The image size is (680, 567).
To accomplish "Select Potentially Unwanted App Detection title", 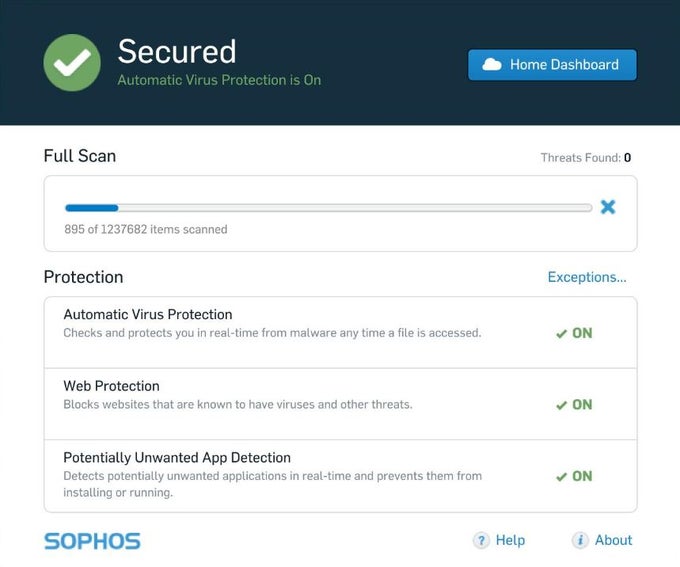I will 177,458.
